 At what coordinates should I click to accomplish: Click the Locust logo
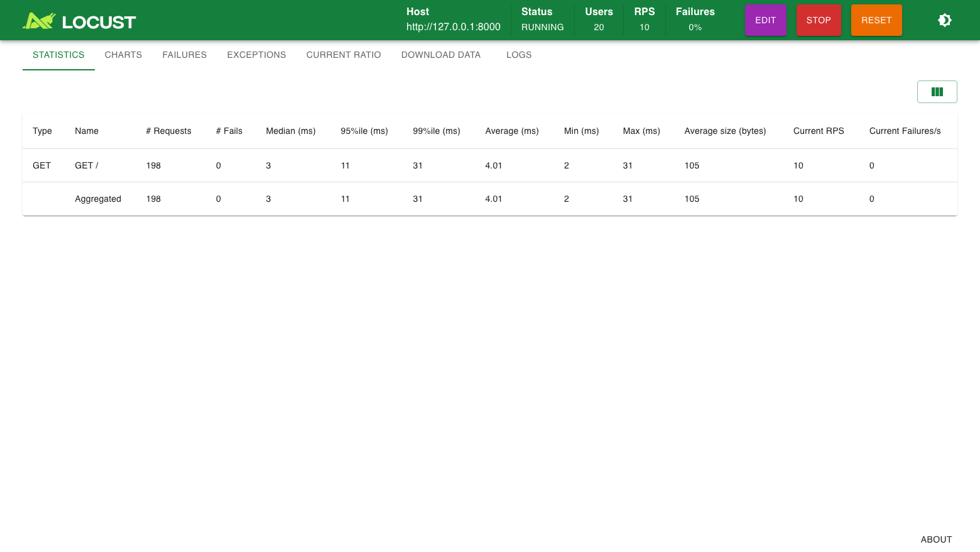click(x=79, y=21)
